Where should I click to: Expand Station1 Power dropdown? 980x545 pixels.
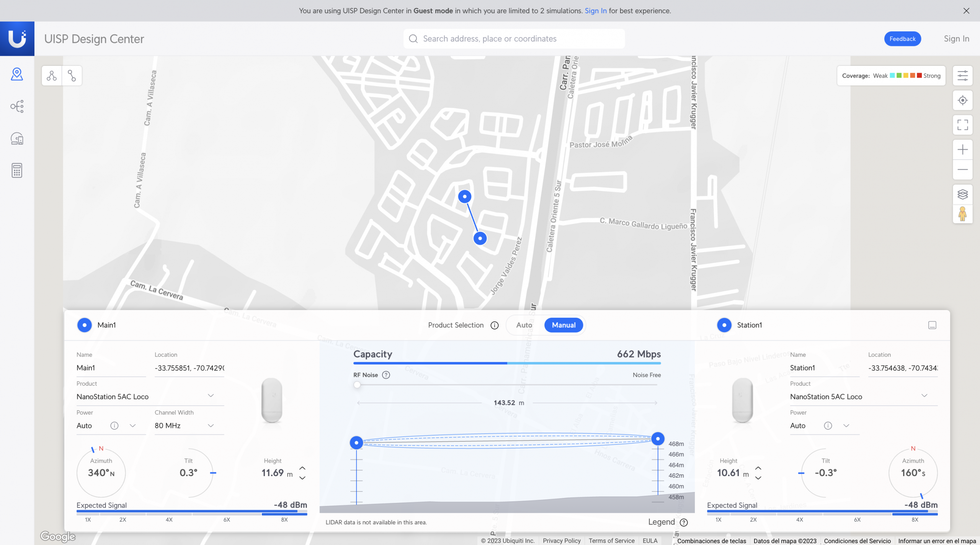pyautogui.click(x=846, y=426)
